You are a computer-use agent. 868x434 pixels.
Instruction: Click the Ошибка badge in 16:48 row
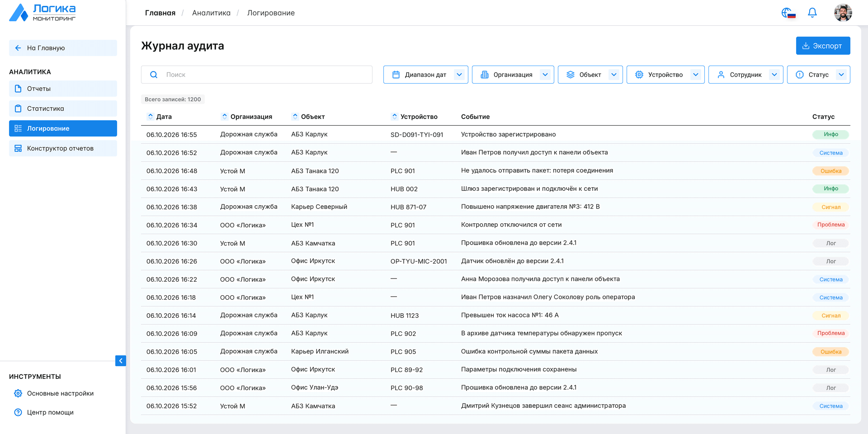[831, 171]
